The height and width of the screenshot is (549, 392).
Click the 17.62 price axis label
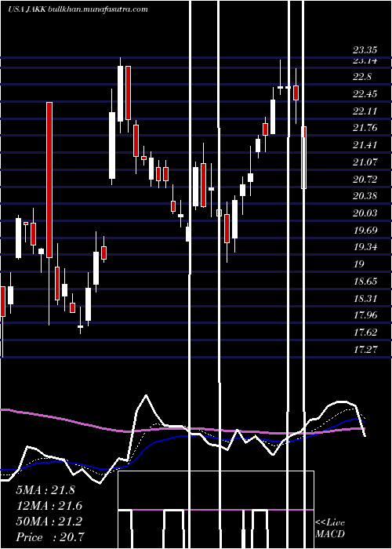[x=365, y=333]
